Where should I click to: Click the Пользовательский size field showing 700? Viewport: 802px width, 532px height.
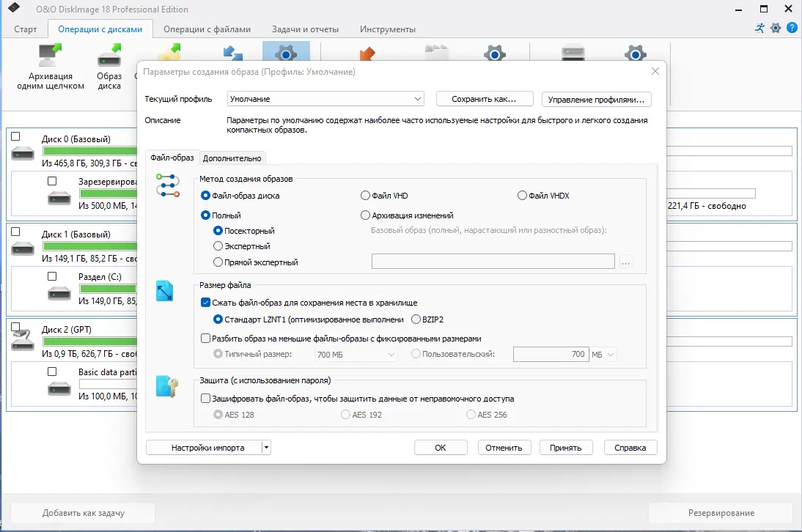(x=551, y=354)
